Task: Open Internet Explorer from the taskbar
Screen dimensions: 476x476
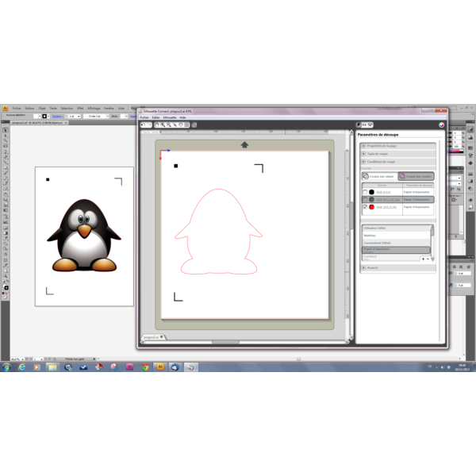Action: click(x=21, y=367)
